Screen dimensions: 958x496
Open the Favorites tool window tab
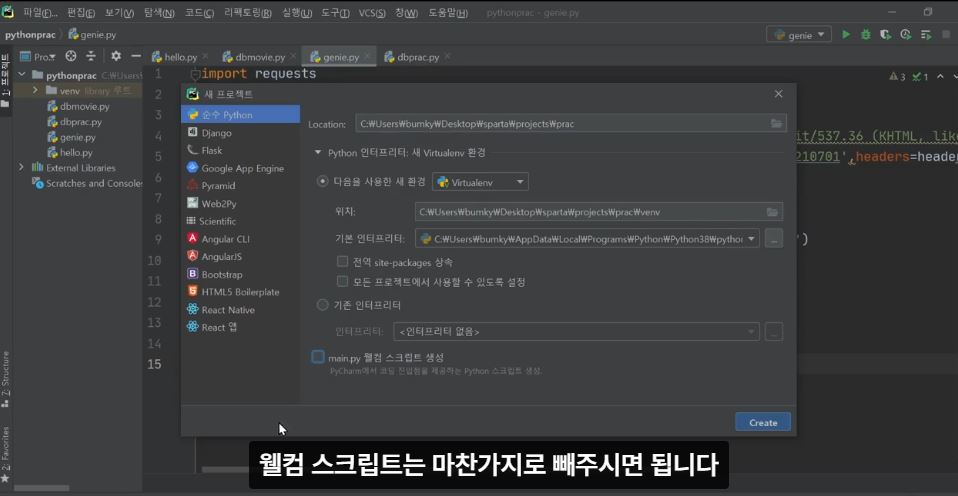[x=6, y=452]
